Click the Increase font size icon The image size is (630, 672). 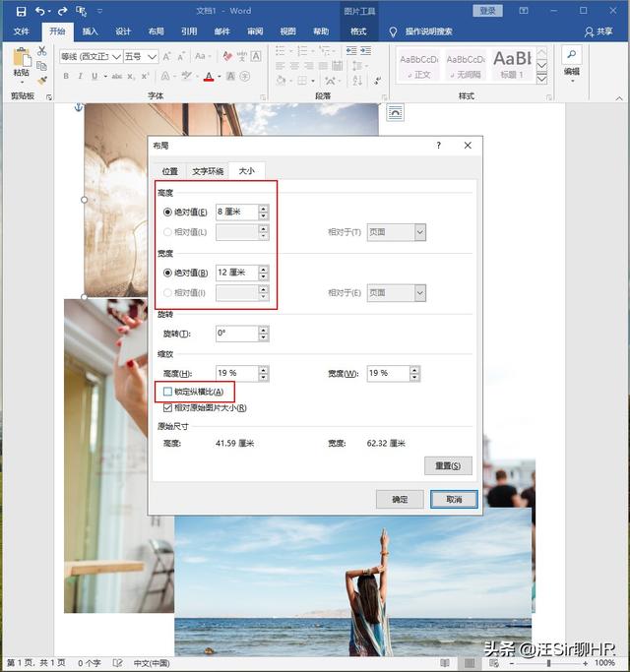coord(166,56)
